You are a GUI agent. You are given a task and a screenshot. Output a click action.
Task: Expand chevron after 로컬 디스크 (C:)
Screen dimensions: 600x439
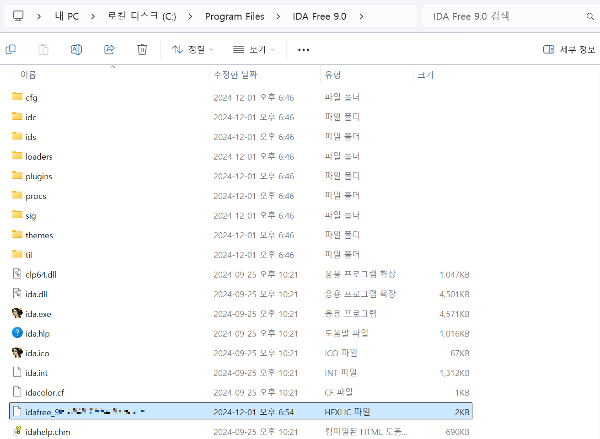[190, 16]
